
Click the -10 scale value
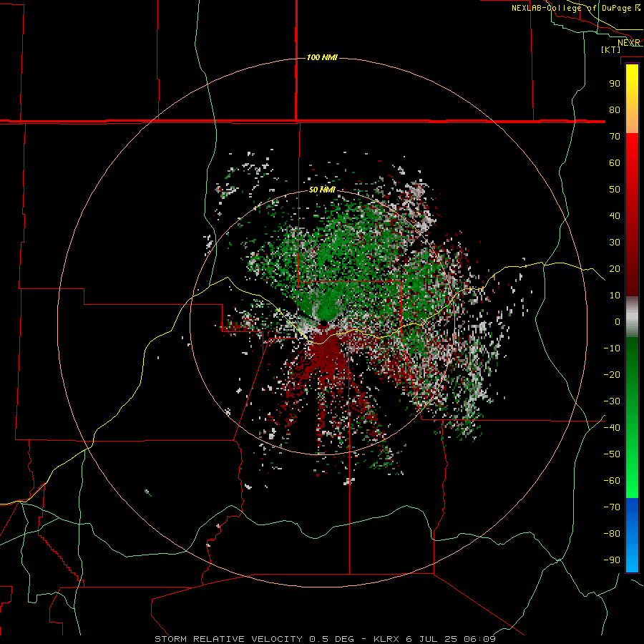point(612,348)
